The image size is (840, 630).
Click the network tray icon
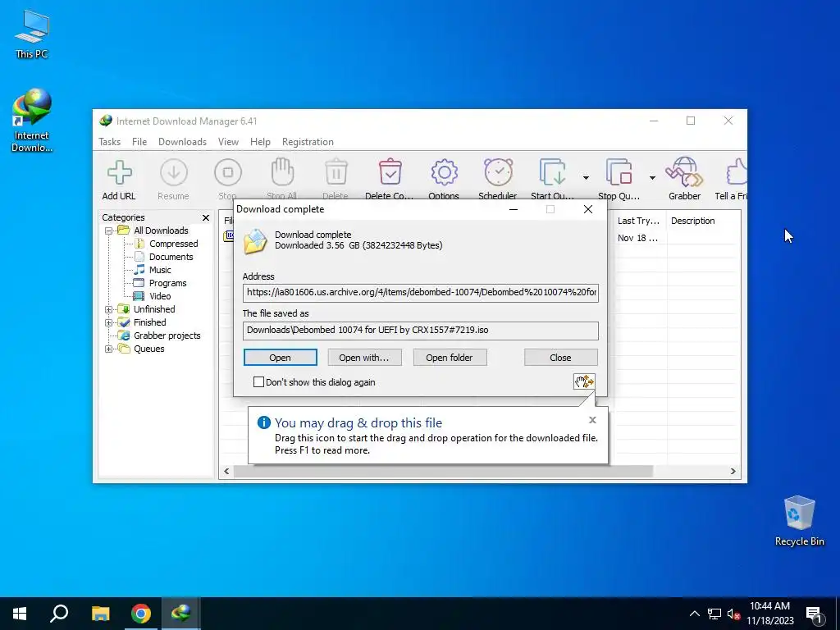click(714, 614)
